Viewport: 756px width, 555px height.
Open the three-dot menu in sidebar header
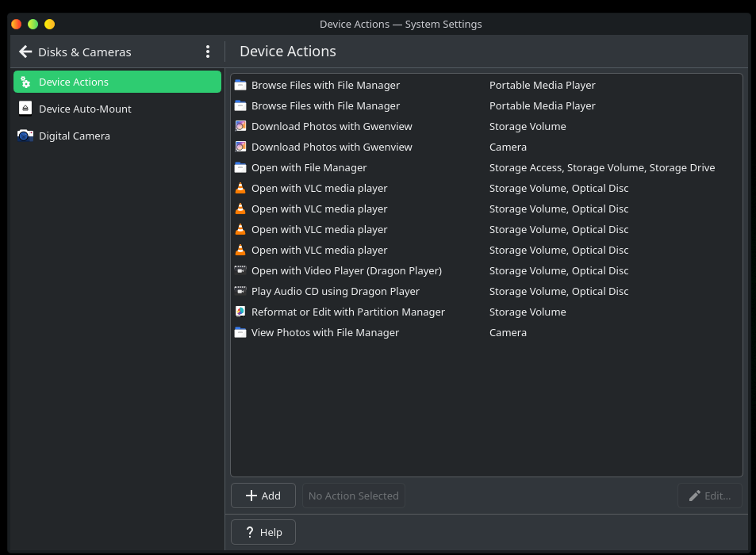pos(208,52)
